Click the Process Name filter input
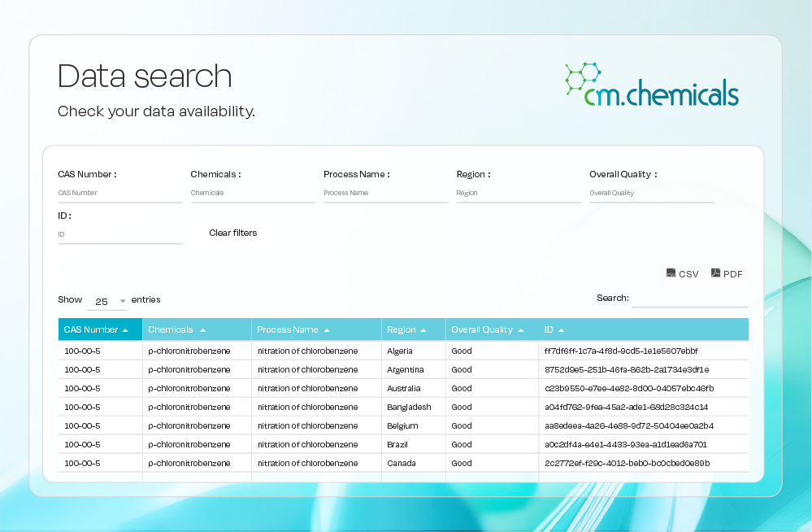 385,194
